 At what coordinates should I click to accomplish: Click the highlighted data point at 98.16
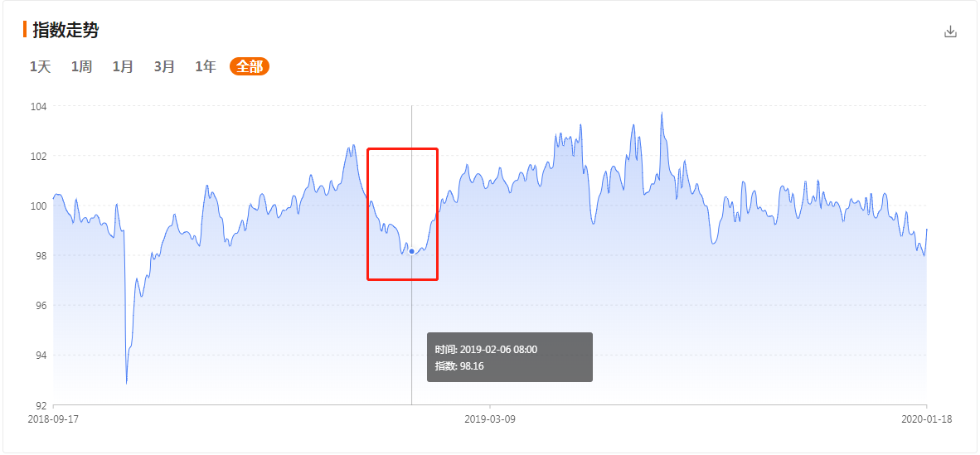[x=411, y=251]
